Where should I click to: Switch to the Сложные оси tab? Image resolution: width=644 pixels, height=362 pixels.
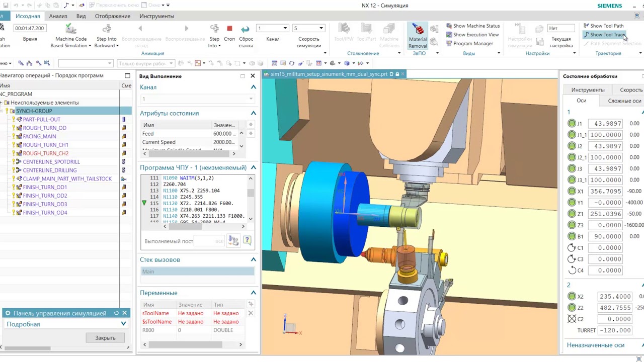pos(624,101)
